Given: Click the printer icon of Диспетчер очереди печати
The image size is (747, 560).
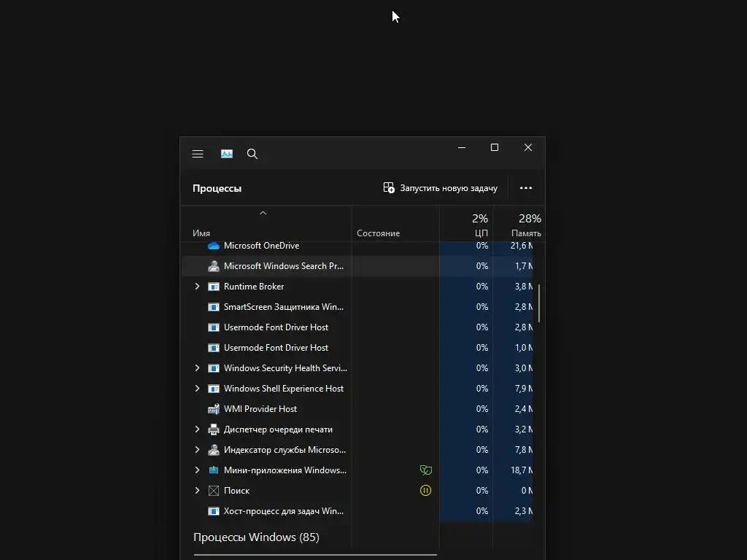Looking at the screenshot, I should tap(214, 429).
